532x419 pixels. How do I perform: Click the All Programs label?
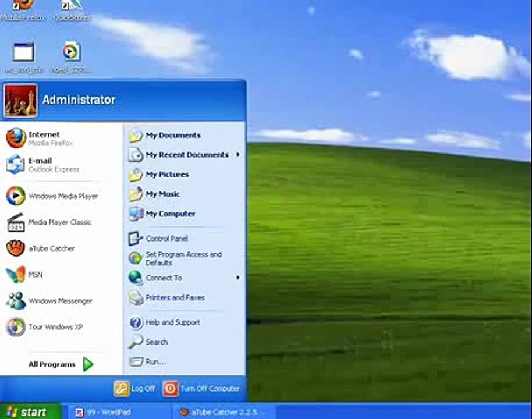[52, 364]
